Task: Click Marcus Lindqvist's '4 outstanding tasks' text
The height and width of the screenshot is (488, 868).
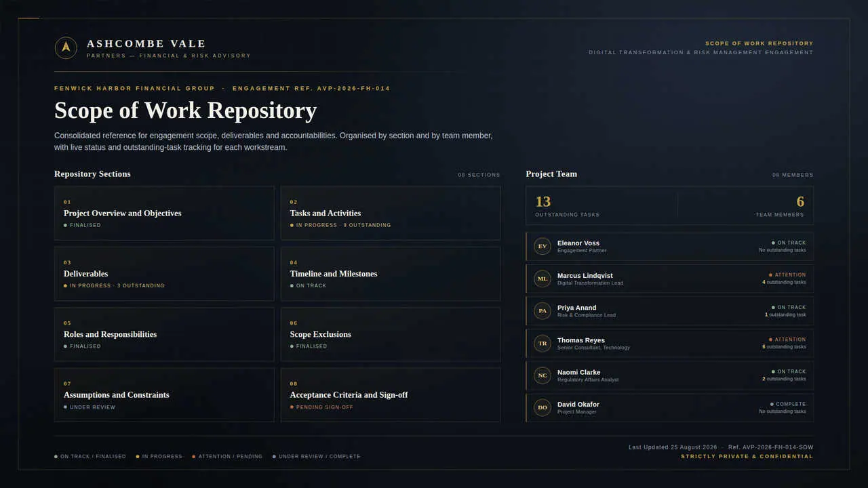Action: pos(784,282)
